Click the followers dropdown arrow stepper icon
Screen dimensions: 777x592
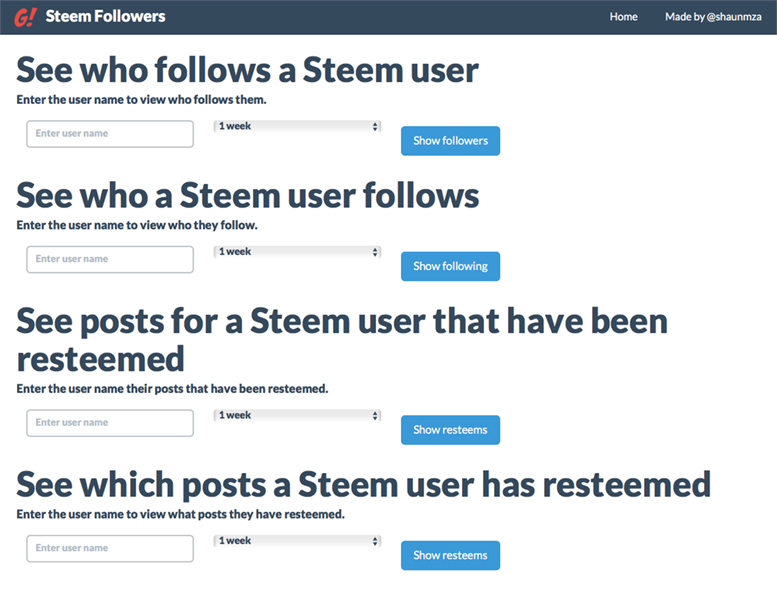click(375, 126)
